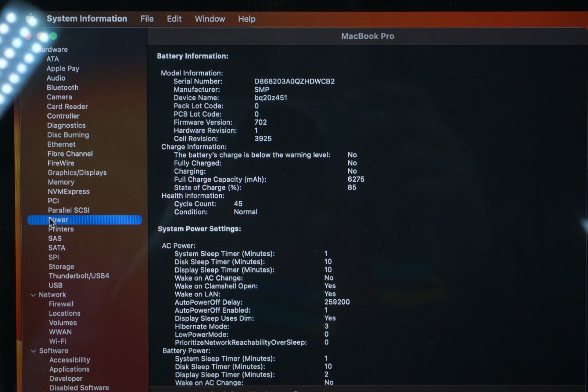Click the battery condition value Normal

click(x=245, y=212)
